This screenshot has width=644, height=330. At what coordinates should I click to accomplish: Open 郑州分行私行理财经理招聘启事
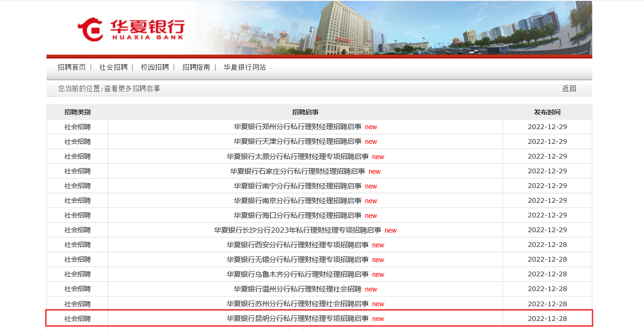[x=298, y=127]
